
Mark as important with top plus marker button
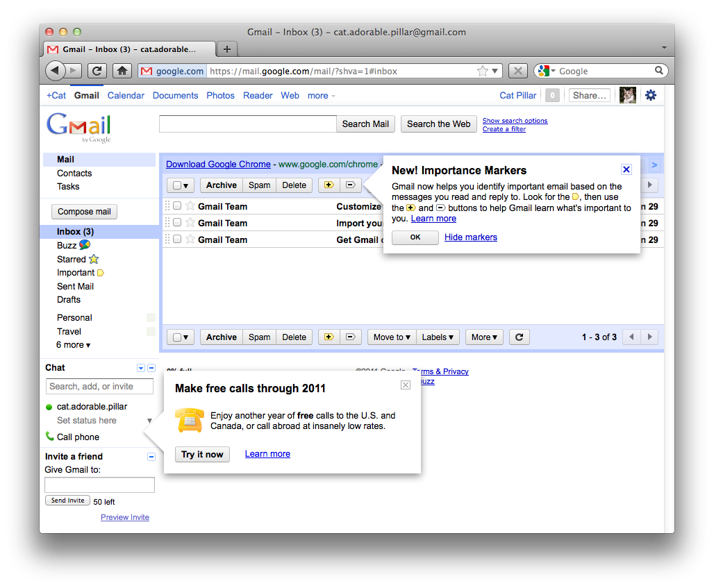[x=329, y=185]
